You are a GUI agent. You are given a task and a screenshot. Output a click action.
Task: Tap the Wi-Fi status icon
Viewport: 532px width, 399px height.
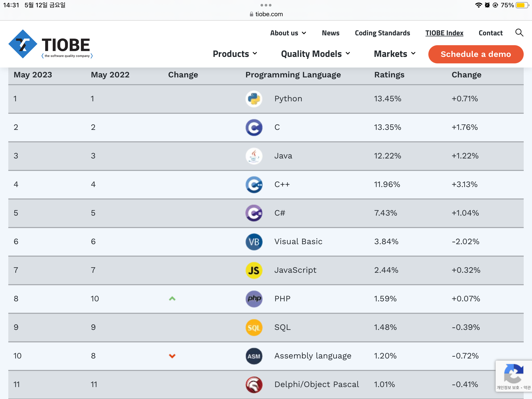478,5
